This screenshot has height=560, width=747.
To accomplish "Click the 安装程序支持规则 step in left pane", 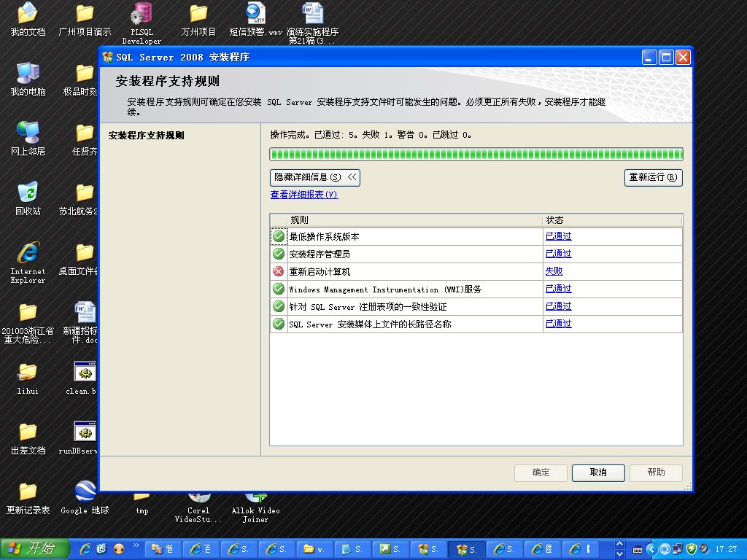I will pos(146,136).
